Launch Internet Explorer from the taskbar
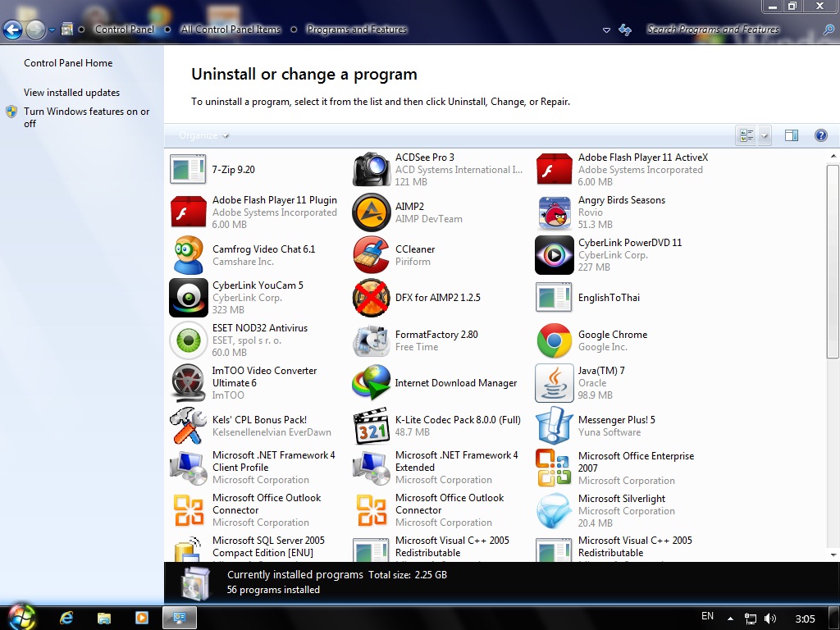Image resolution: width=840 pixels, height=630 pixels. [x=66, y=619]
